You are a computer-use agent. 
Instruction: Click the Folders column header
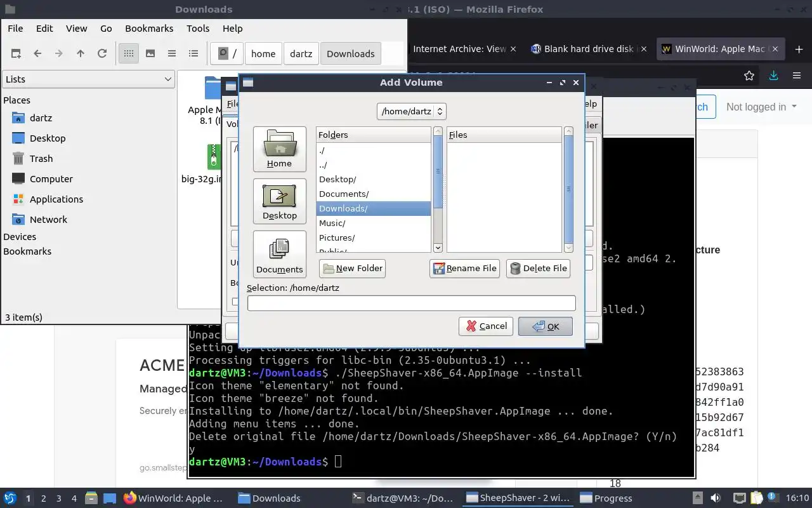pos(373,135)
